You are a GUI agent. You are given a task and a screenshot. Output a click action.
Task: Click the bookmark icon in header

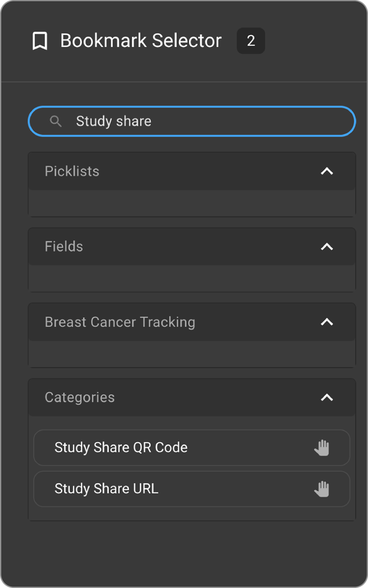coord(40,41)
